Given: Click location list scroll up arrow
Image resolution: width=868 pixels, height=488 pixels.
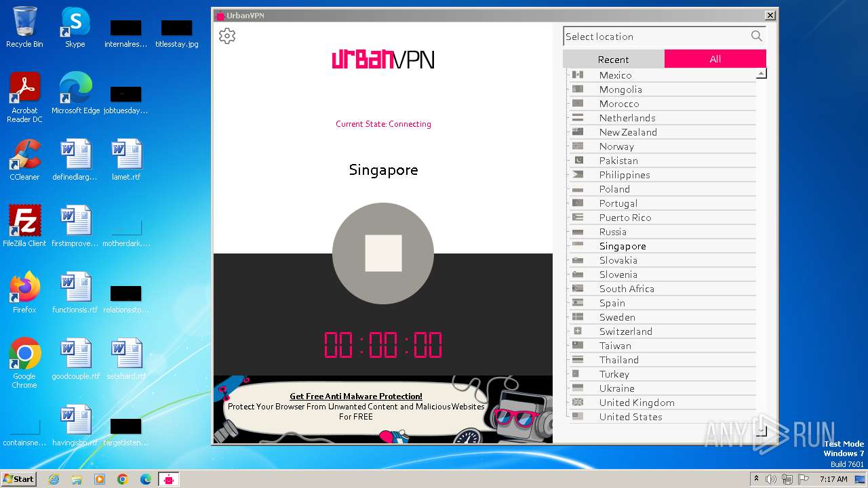Looking at the screenshot, I should [x=762, y=73].
